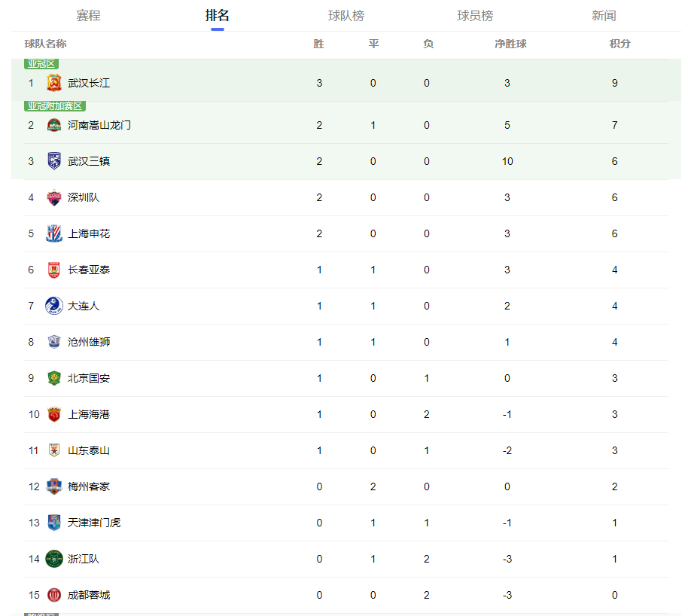The image size is (682, 616).
Task: Open the 浙江队 round green logo
Action: coord(54,559)
